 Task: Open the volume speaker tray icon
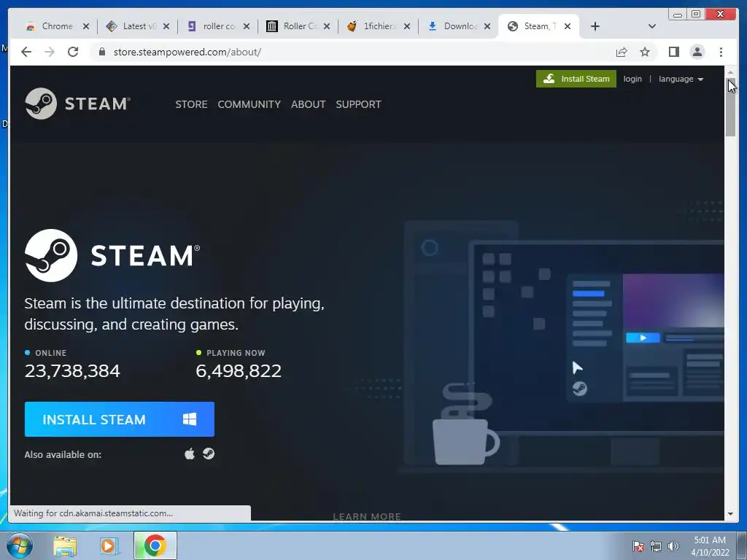[673, 546]
